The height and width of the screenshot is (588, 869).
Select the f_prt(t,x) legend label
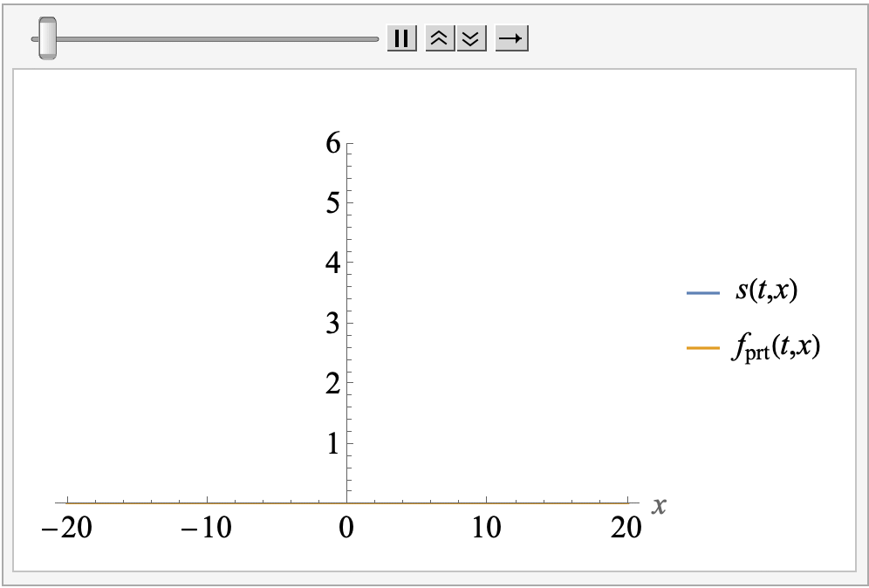click(x=776, y=349)
